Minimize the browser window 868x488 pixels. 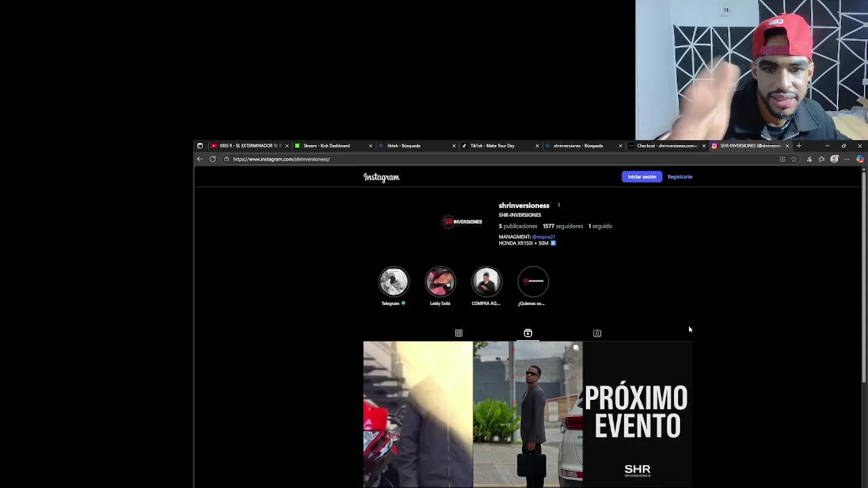tap(827, 146)
